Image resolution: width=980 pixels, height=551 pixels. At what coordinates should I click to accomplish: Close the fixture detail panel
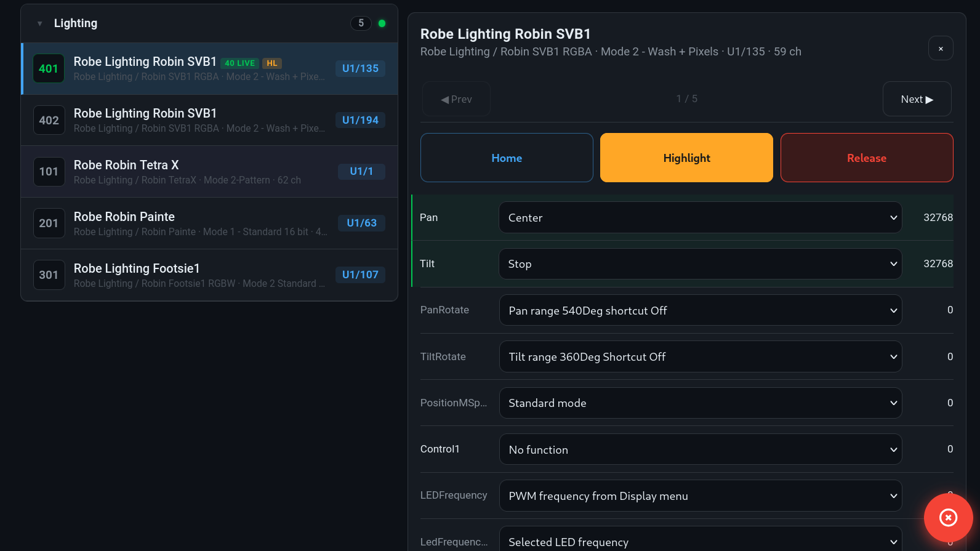940,49
